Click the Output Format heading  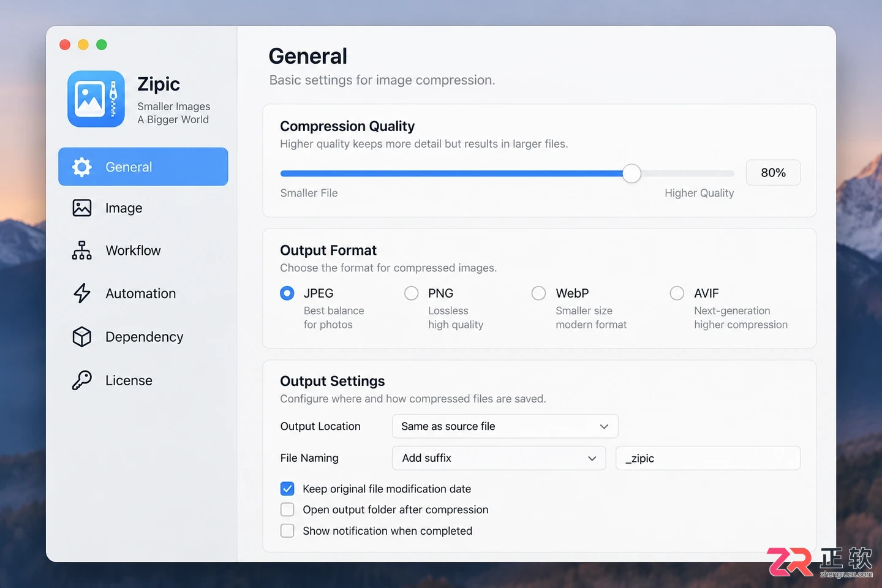click(x=328, y=251)
